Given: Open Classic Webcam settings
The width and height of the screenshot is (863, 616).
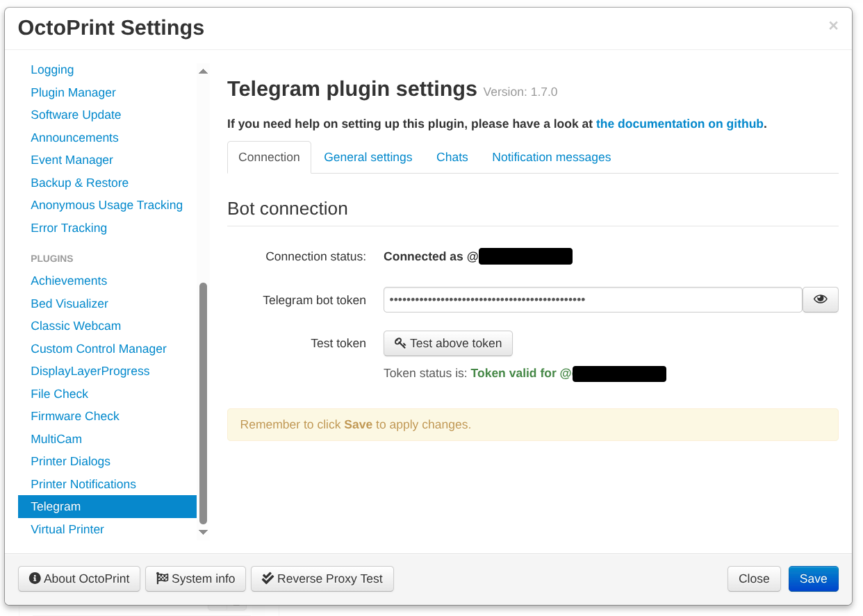Looking at the screenshot, I should tap(76, 326).
